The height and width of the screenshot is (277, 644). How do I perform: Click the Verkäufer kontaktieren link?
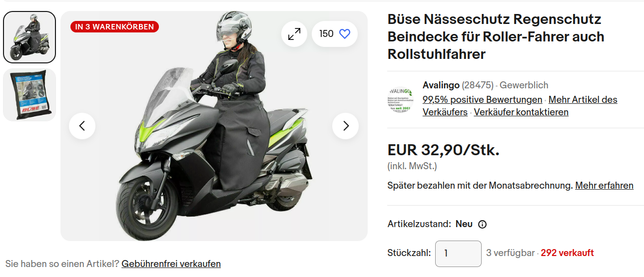(x=521, y=112)
